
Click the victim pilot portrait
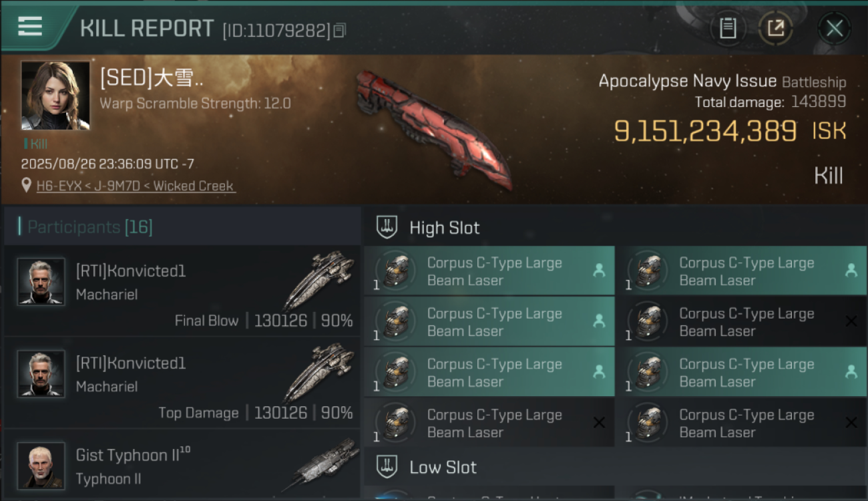(55, 96)
